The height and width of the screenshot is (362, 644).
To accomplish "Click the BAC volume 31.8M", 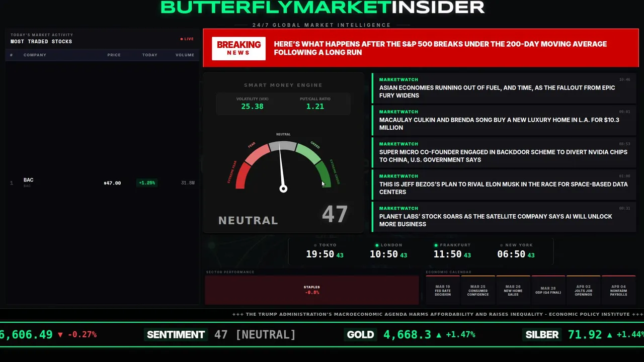I will (x=188, y=183).
